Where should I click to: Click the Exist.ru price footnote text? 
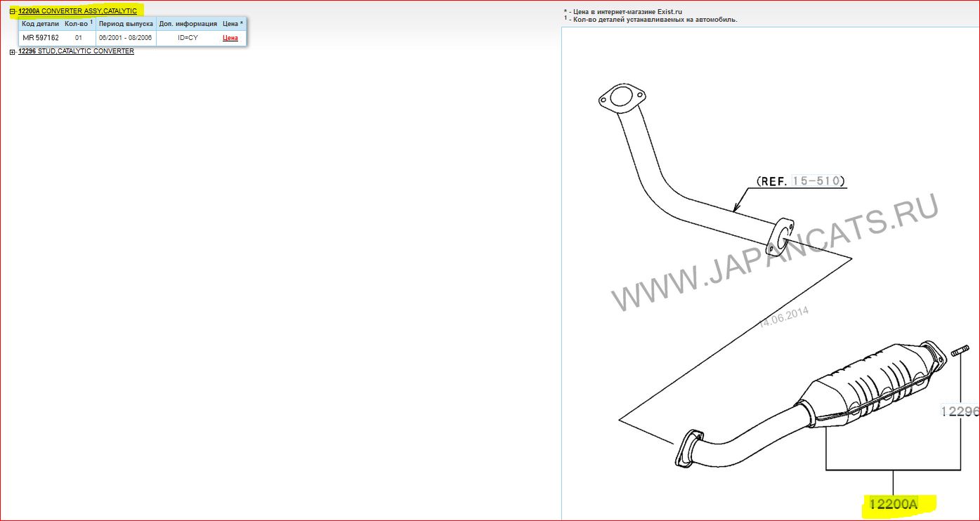click(x=623, y=12)
